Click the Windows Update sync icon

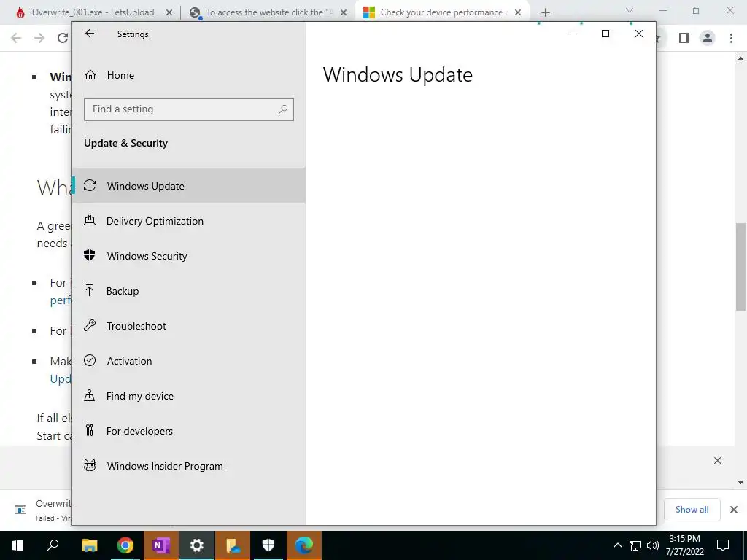[90, 185]
